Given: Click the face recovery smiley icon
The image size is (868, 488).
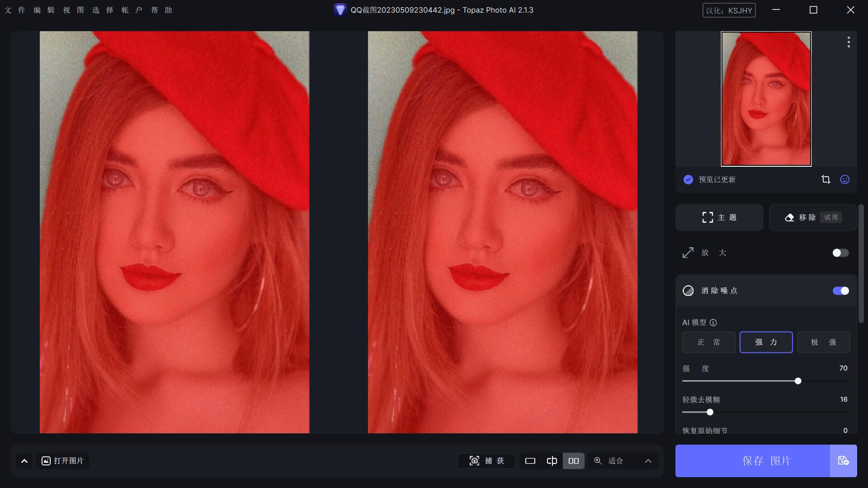Looking at the screenshot, I should tap(844, 179).
